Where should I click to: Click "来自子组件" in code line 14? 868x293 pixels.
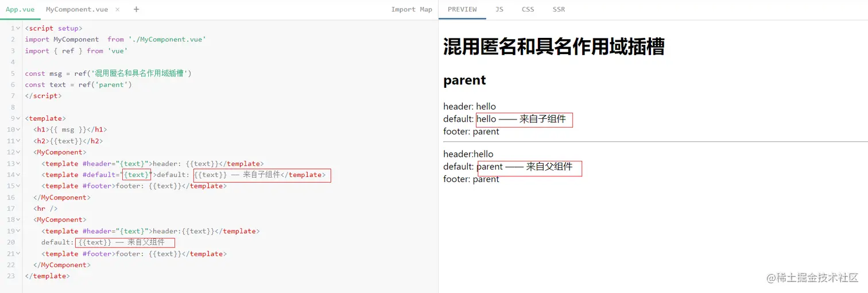click(262, 175)
